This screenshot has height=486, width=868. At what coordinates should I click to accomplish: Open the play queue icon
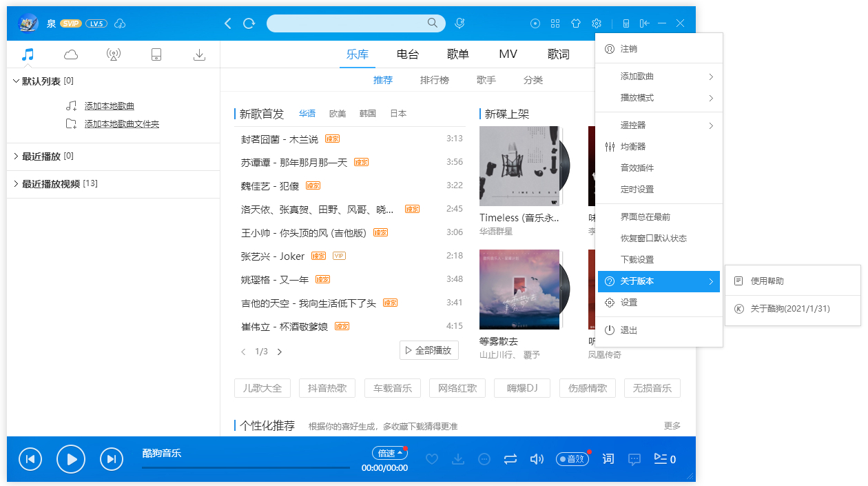pyautogui.click(x=662, y=459)
